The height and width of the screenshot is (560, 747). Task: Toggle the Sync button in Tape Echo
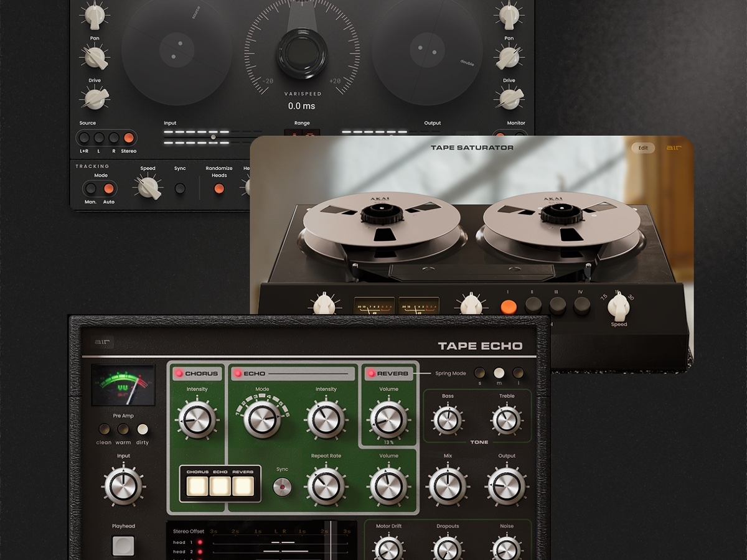click(283, 487)
